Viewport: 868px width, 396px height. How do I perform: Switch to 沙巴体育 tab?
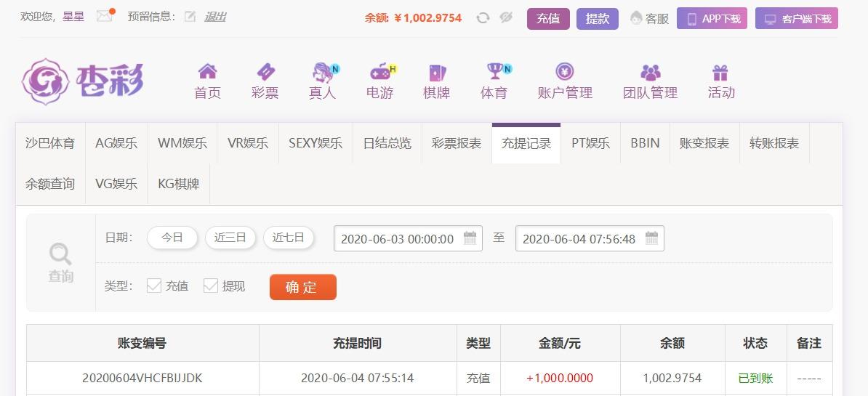[50, 143]
